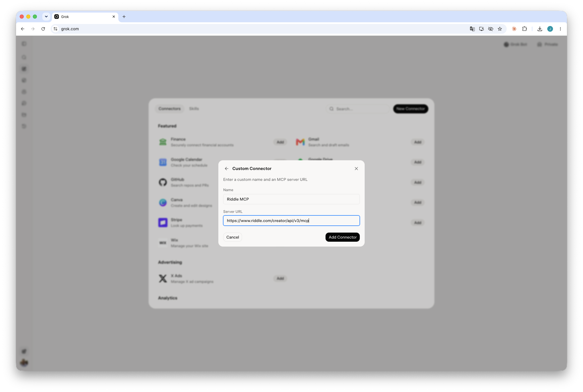Go forward in browser history
The width and height of the screenshot is (583, 392).
point(33,29)
